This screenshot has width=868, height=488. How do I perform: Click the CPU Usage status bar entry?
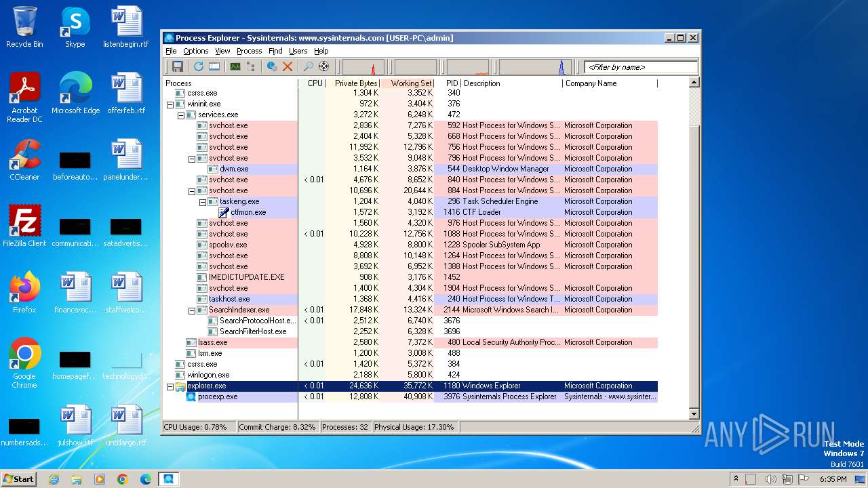point(199,428)
